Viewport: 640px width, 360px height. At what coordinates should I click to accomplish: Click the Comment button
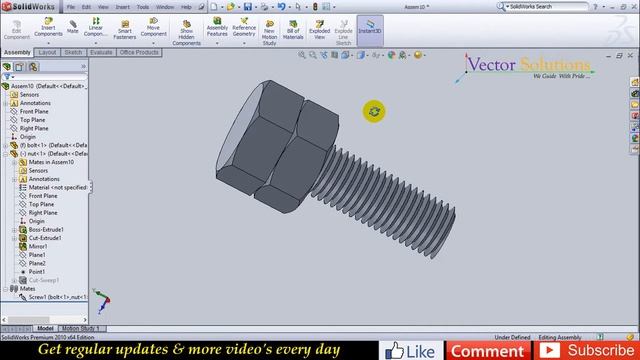pos(488,351)
